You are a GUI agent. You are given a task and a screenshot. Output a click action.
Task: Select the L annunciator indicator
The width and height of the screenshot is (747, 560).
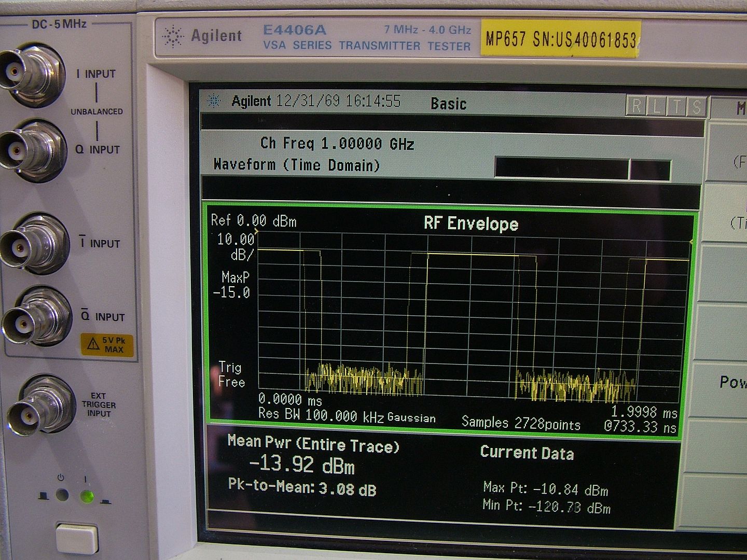tap(656, 106)
